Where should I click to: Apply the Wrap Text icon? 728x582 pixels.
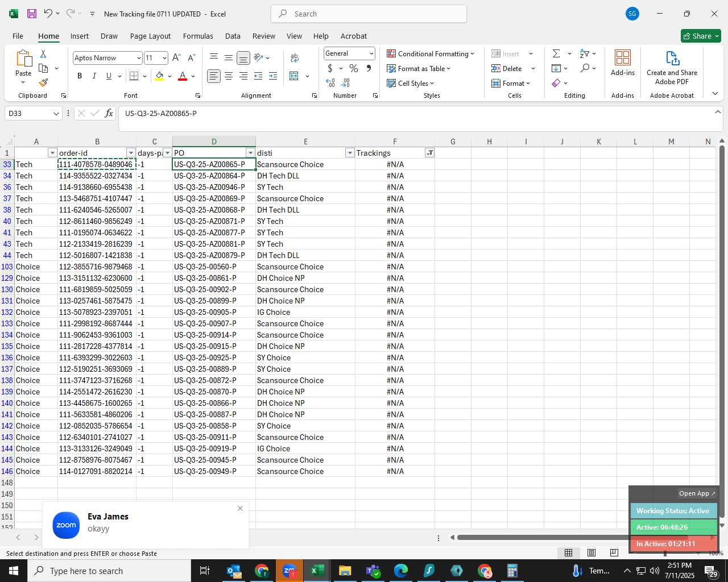[295, 58]
